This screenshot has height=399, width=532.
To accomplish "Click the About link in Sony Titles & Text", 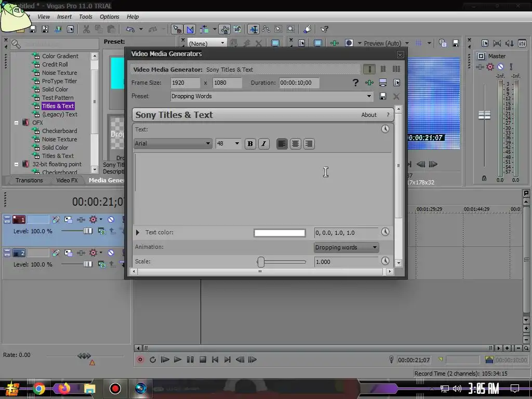I will [x=369, y=115].
